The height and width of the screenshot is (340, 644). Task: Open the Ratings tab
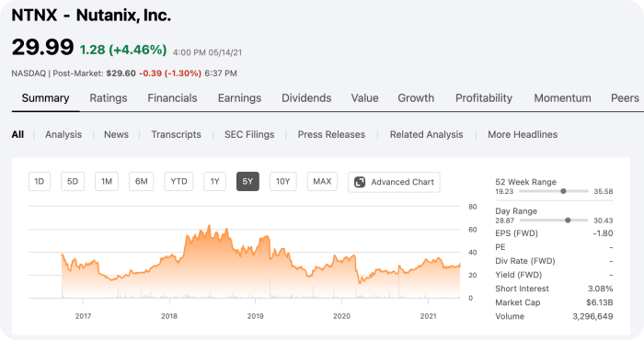[x=109, y=98]
